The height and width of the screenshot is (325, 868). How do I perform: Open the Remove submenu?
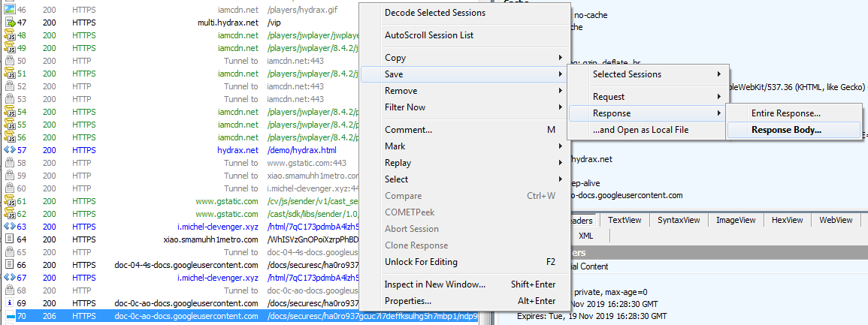[465, 91]
